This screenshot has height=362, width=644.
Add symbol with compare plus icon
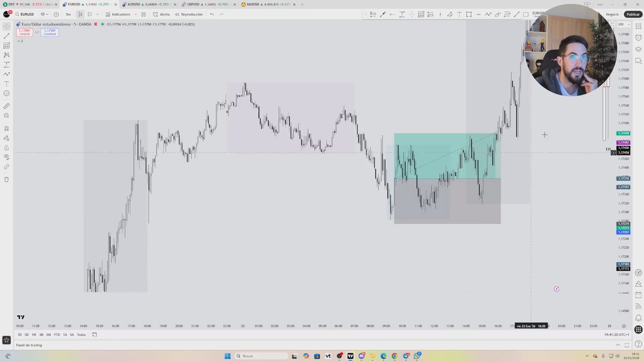56,14
